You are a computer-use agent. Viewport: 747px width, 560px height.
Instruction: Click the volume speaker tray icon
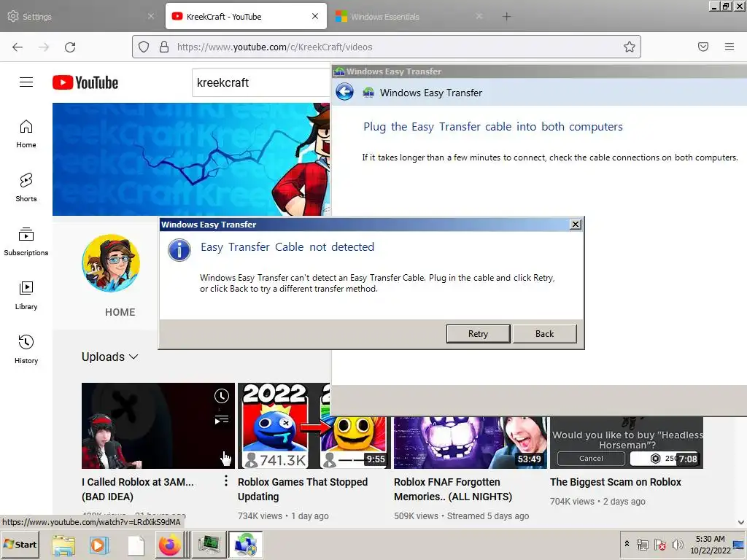pos(677,544)
